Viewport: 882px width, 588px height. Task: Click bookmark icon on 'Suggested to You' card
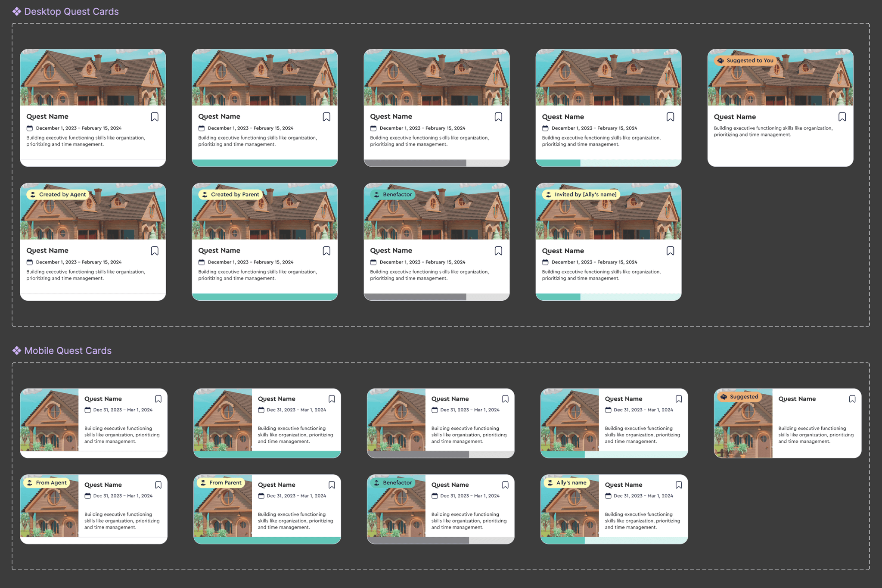[x=842, y=117]
